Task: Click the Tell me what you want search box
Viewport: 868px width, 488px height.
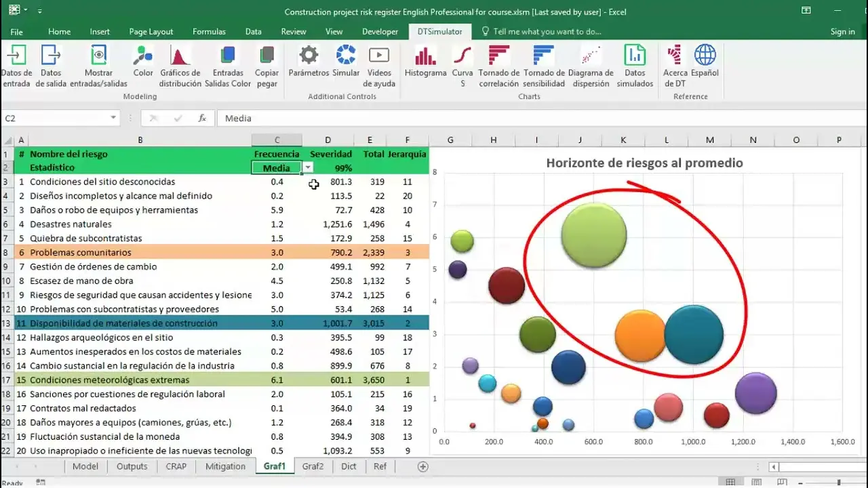Action: (x=547, y=32)
